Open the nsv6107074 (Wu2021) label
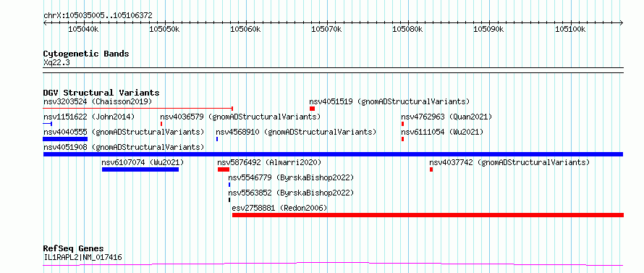The height and width of the screenshot is (273, 644). 143,162
